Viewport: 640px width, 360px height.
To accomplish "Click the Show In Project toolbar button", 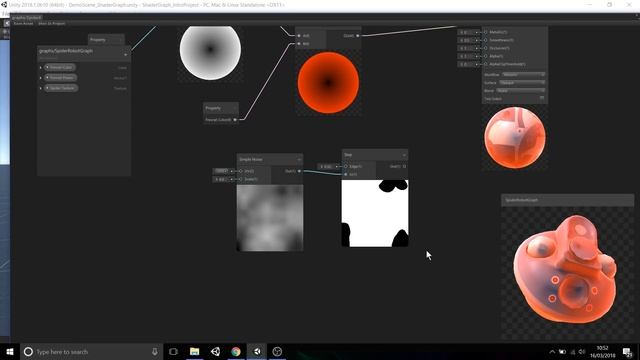I will 51,24.
